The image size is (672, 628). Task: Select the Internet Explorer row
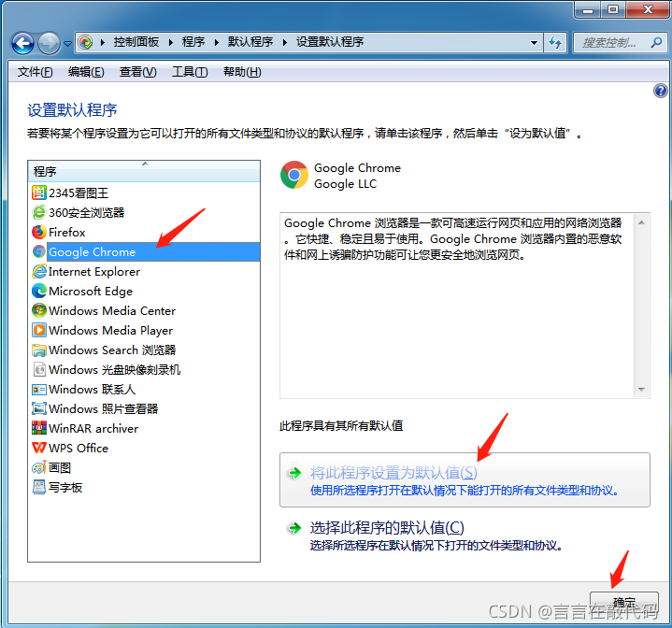[x=144, y=271]
